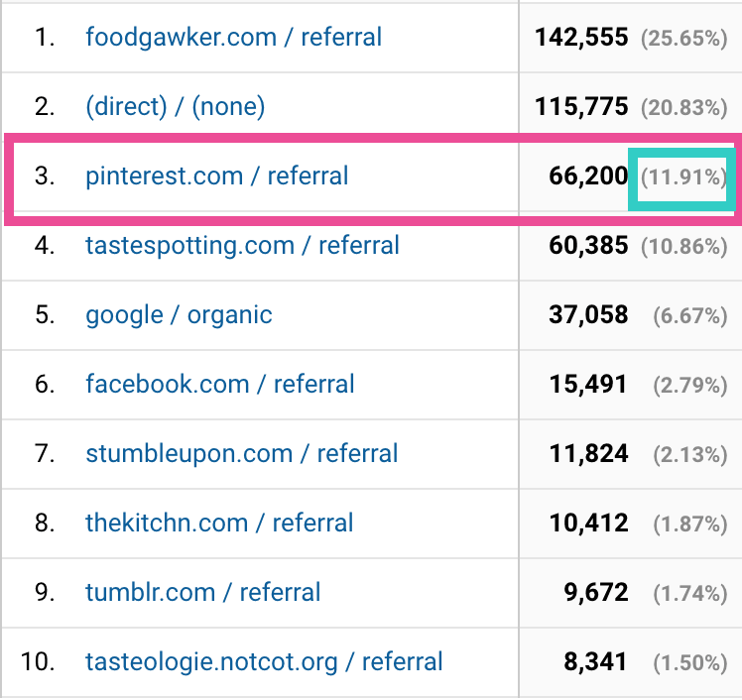Select the 25.65% percentage in row one
742x700 pixels.
(x=683, y=39)
